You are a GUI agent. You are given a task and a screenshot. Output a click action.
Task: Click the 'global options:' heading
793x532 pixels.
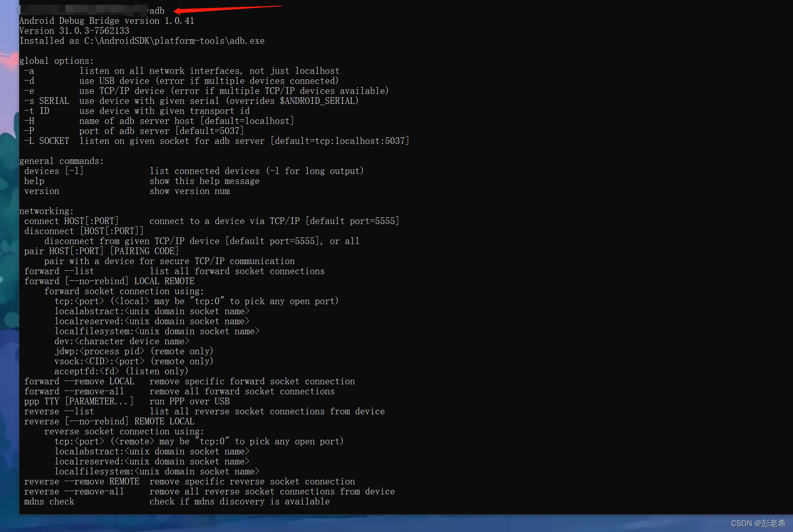[x=57, y=61]
